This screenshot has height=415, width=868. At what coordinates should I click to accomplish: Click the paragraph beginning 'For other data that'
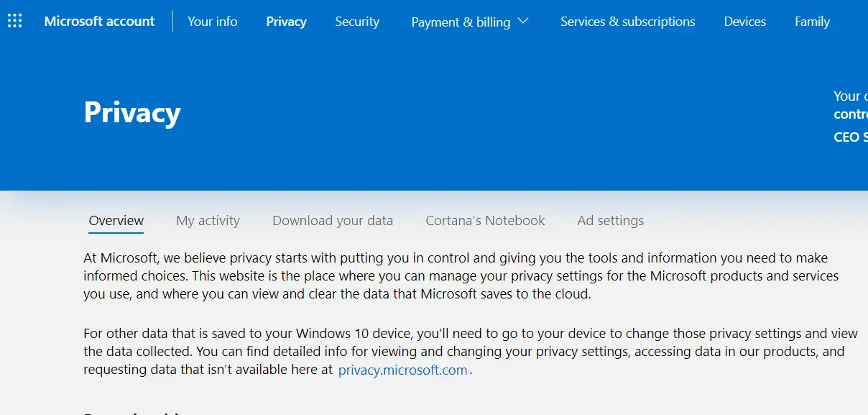(x=471, y=352)
